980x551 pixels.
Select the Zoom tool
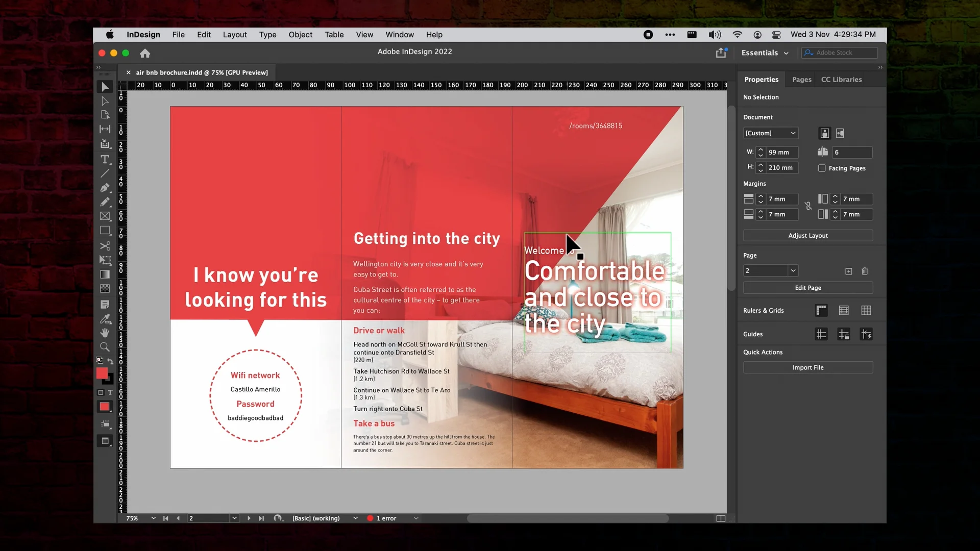[105, 347]
